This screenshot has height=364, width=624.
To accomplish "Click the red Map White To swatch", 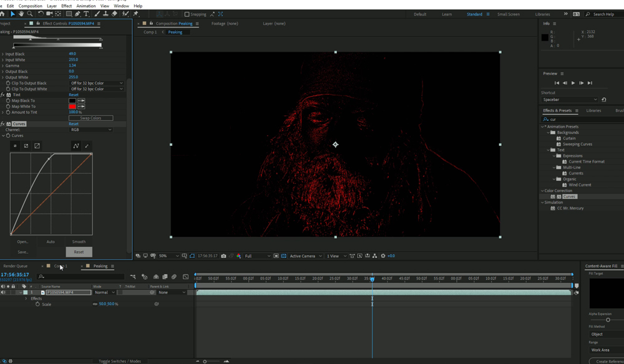I will pos(72,107).
